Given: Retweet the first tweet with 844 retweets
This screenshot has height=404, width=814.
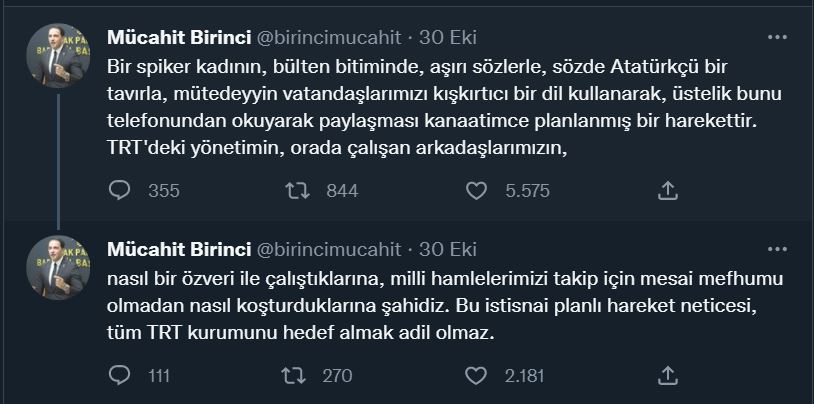Looking at the screenshot, I should 298,190.
